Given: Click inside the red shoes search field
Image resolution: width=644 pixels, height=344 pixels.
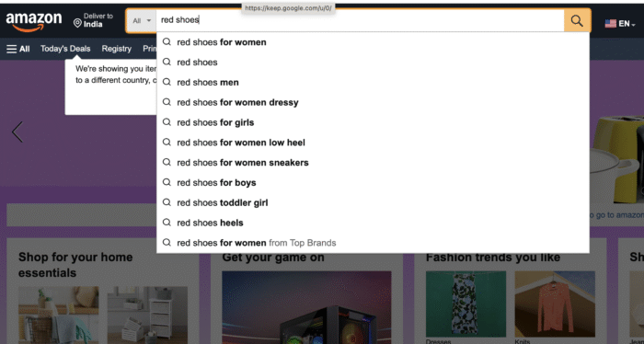Looking at the screenshot, I should click(360, 20).
